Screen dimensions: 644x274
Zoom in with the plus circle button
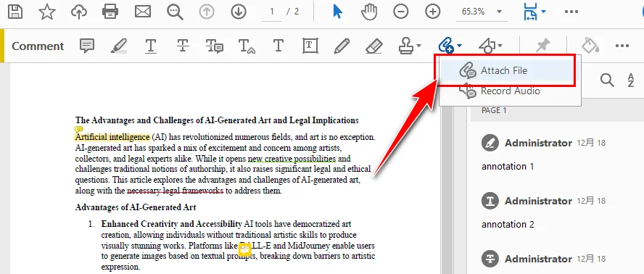point(432,12)
